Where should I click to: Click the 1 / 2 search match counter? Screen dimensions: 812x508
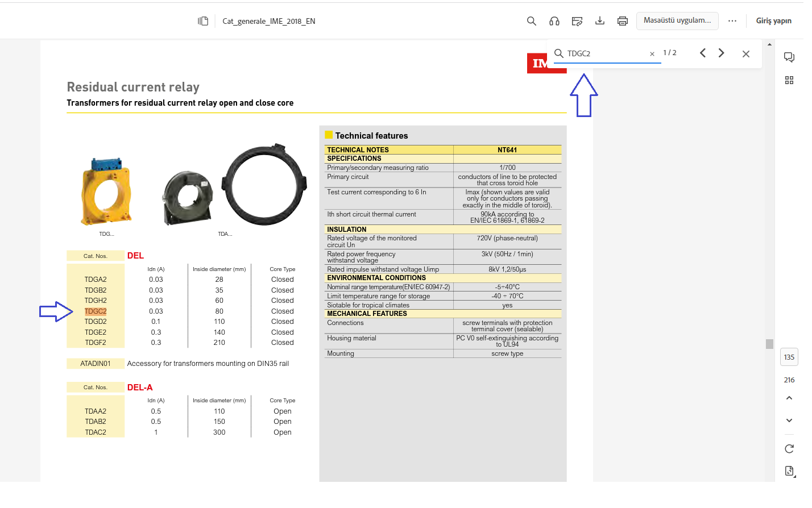[x=670, y=53]
